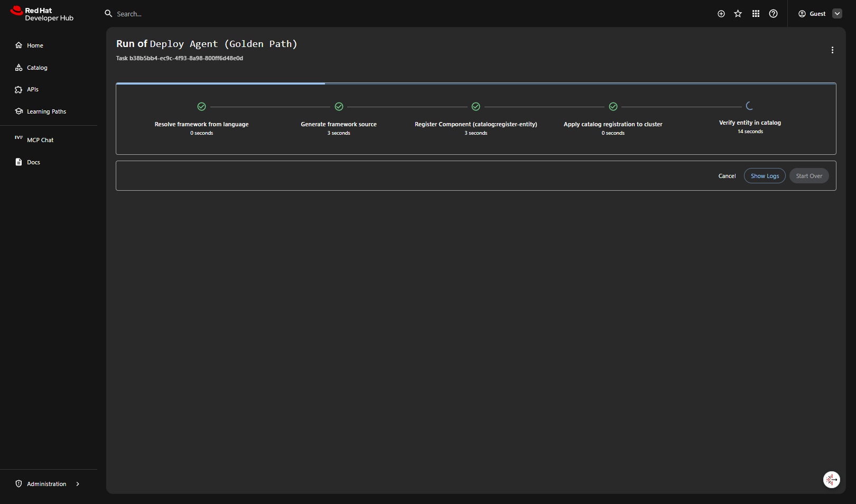
Task: Expand the Administration menu chevron
Action: (x=78, y=484)
